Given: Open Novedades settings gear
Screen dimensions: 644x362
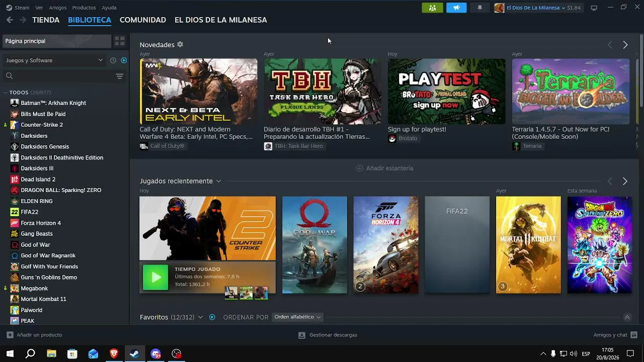Looking at the screenshot, I should 180,44.
